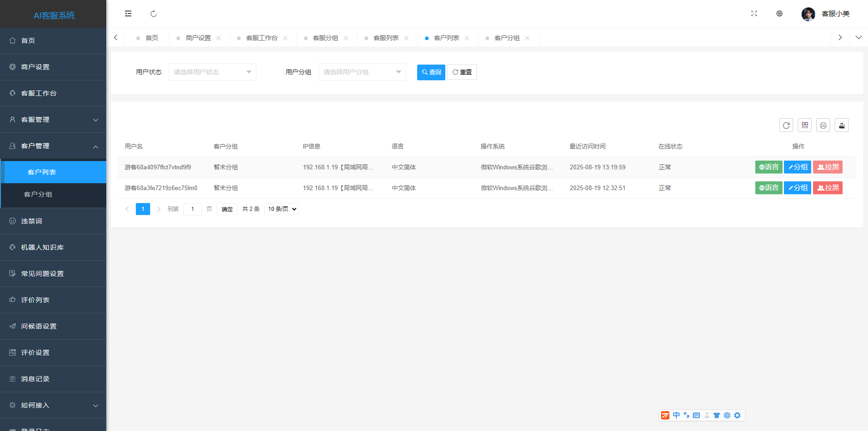Toggle Chinese/English input mode in tray
868x431 pixels.
pyautogui.click(x=676, y=415)
